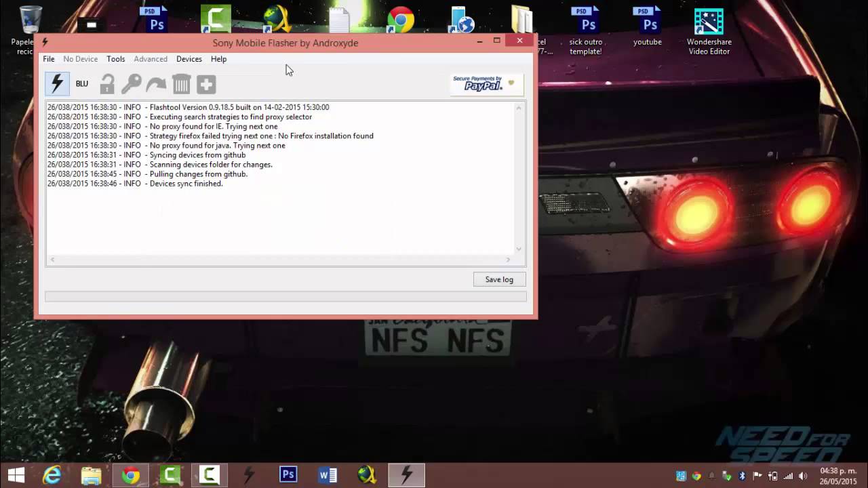Viewport: 868px width, 488px height.
Task: Select the BLU bootloader unlock tool
Action: click(x=82, y=84)
